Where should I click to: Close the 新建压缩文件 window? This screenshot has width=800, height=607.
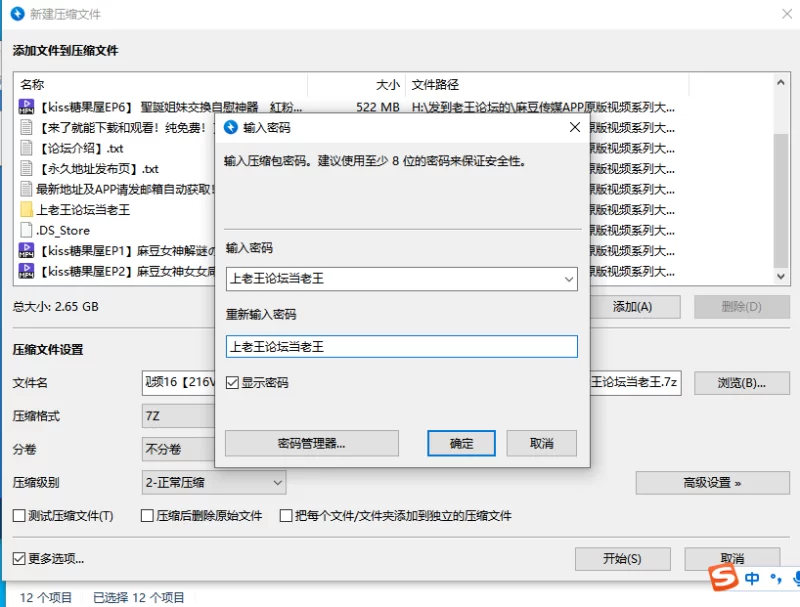point(787,14)
